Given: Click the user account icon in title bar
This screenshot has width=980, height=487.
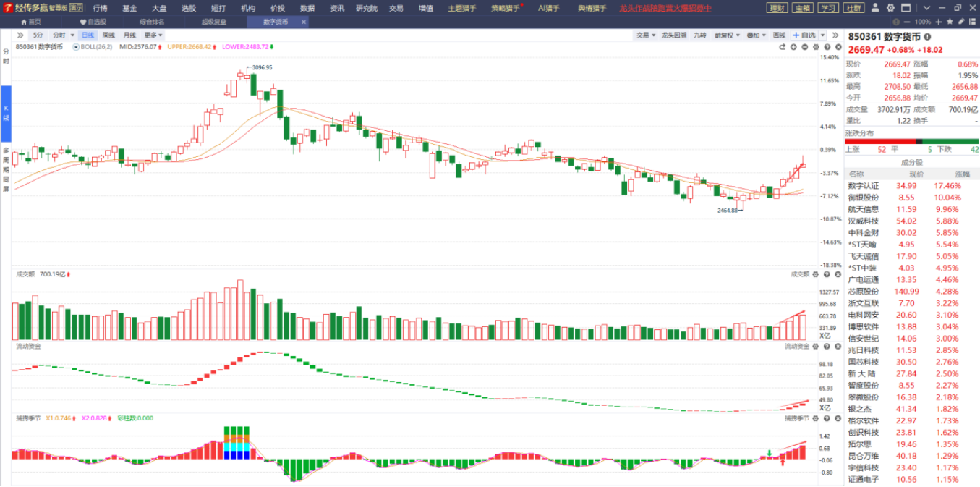Looking at the screenshot, I should (x=877, y=8).
